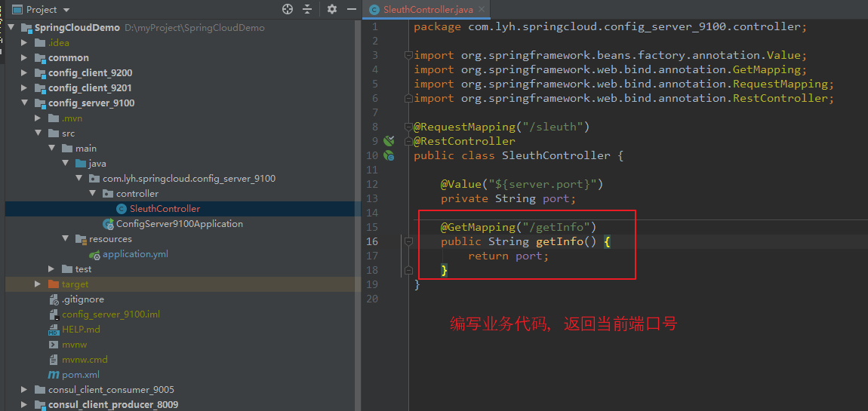The width and height of the screenshot is (868, 411).
Task: Click the java source folder icon
Action: click(81, 164)
